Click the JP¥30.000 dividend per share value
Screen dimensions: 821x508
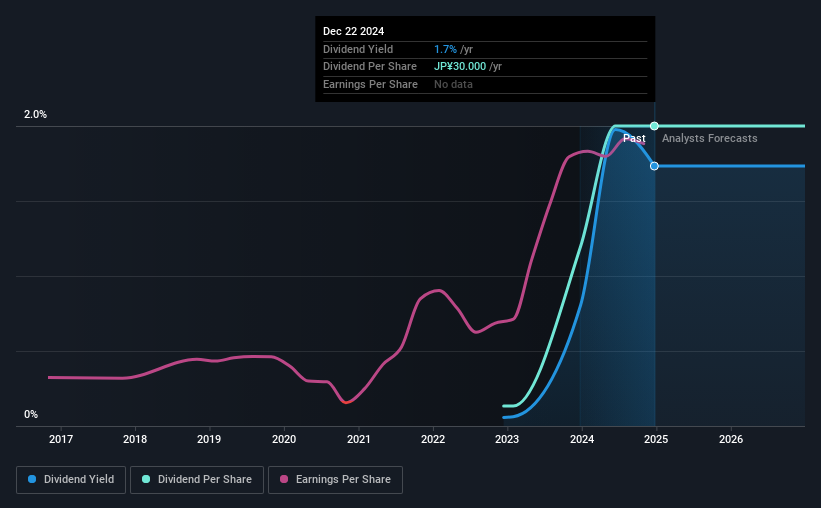point(460,67)
